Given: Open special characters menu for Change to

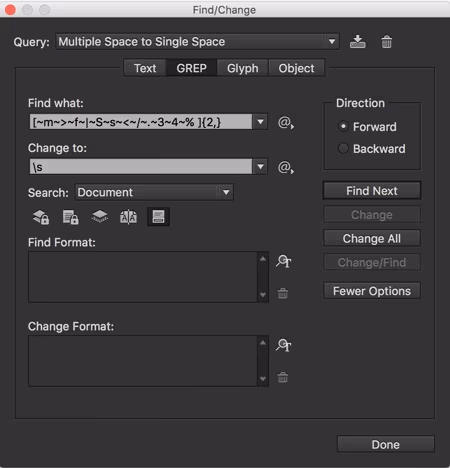Looking at the screenshot, I should point(286,167).
